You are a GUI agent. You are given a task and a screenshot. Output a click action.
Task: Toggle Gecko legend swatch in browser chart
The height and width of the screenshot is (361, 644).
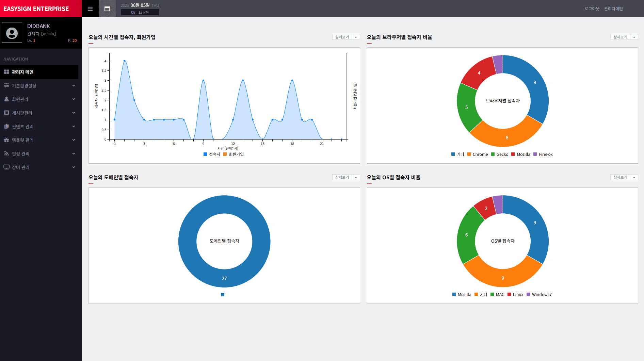point(493,154)
